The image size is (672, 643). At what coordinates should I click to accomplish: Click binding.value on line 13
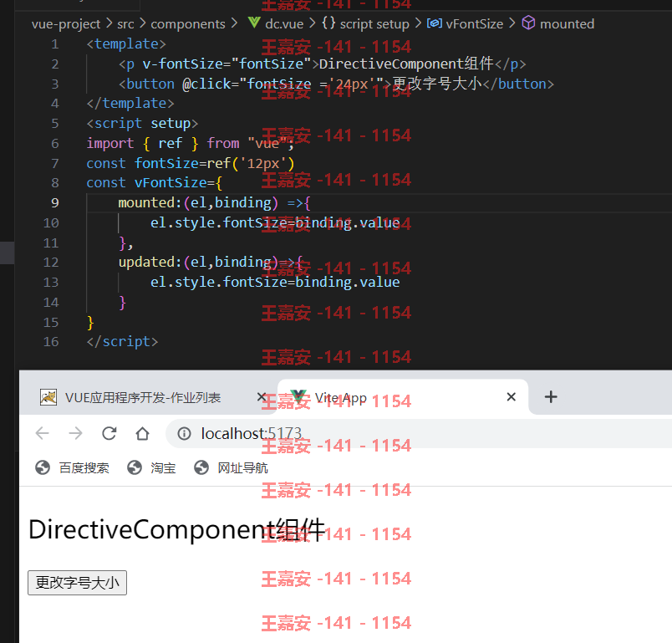tap(348, 282)
